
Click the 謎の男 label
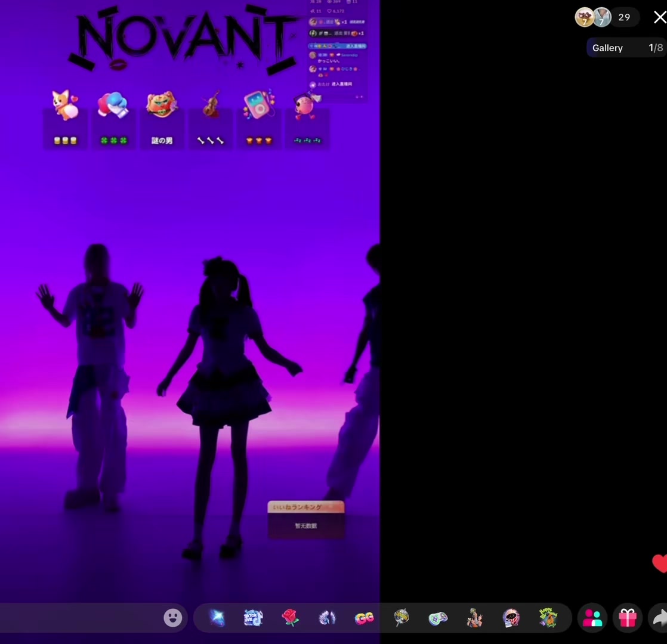162,141
